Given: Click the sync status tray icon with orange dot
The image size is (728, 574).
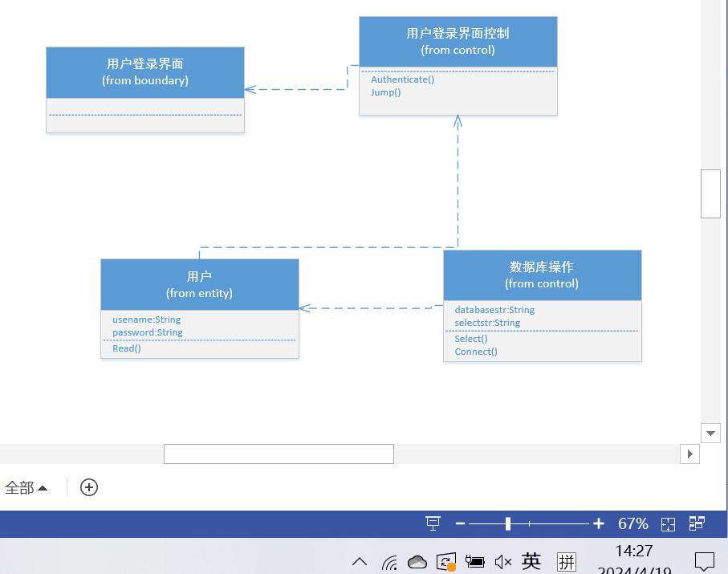Looking at the screenshot, I should pos(446,562).
